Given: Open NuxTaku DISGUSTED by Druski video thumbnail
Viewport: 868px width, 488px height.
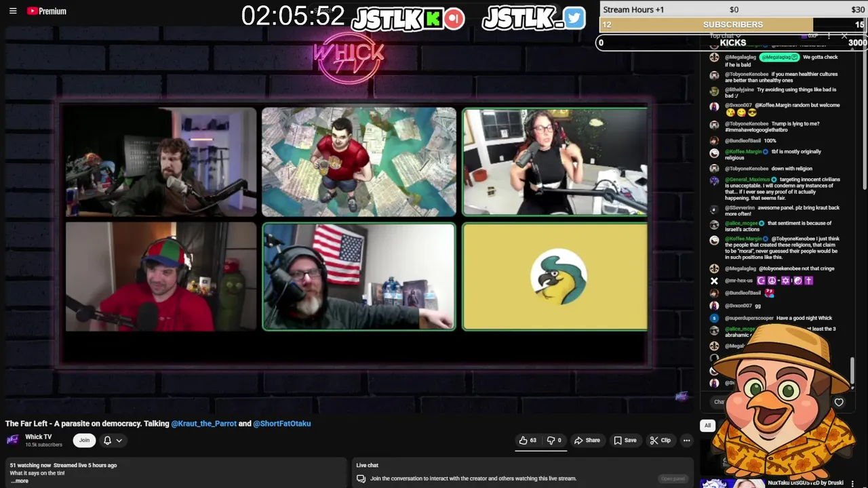Looking at the screenshot, I should [x=732, y=483].
